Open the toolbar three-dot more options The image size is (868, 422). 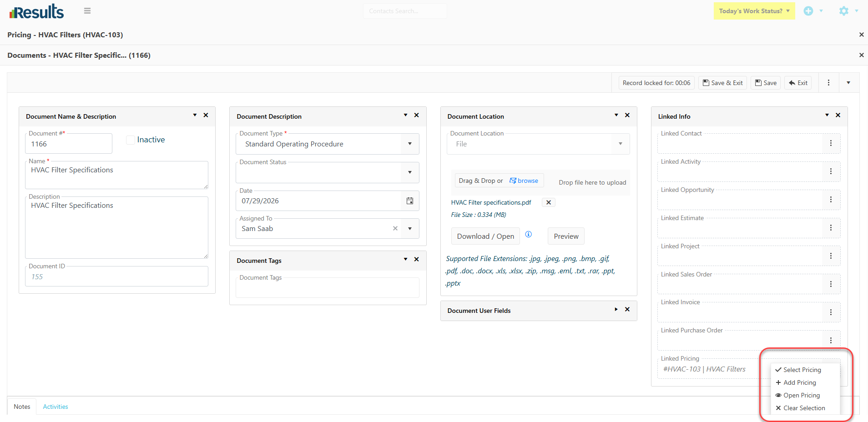coord(828,83)
